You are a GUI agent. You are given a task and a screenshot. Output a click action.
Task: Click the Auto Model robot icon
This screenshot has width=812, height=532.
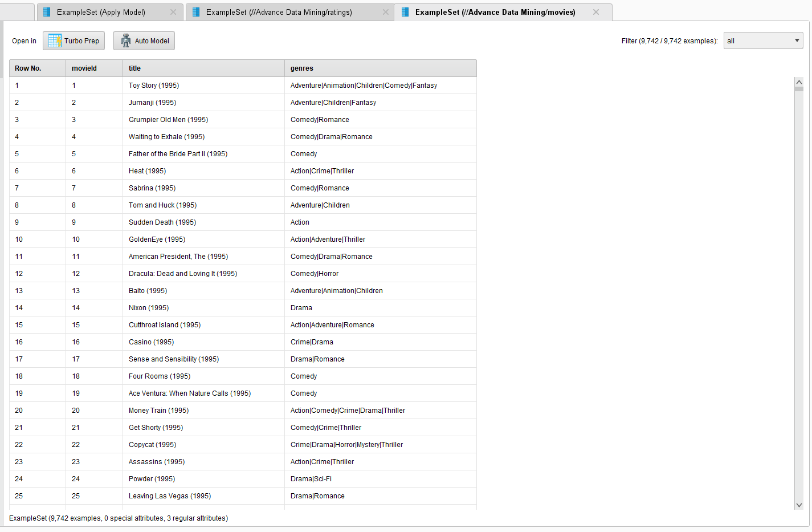126,40
